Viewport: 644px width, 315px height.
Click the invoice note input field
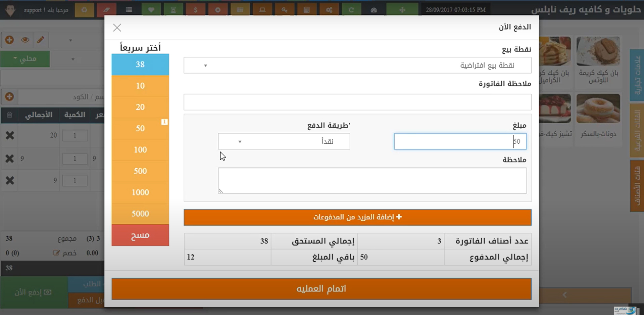[357, 102]
